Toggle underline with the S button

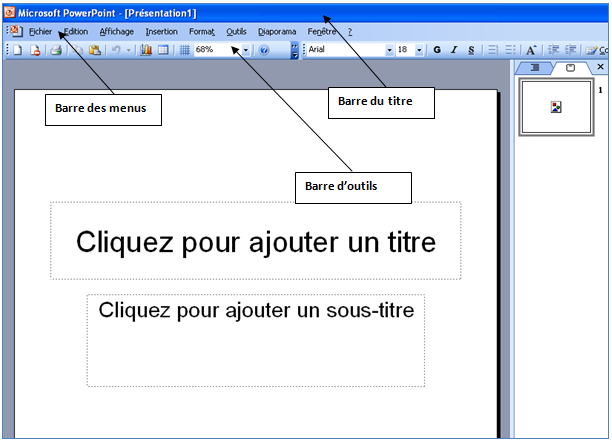tap(471, 50)
